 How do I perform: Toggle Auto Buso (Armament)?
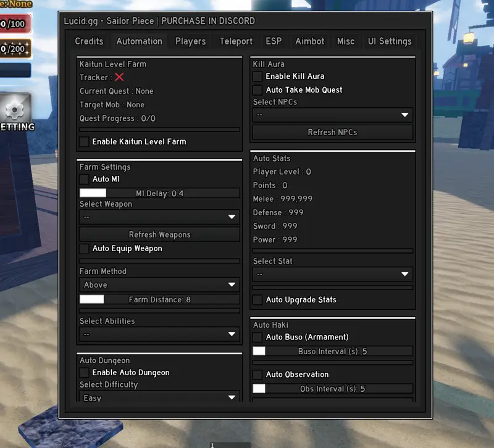pyautogui.click(x=257, y=338)
